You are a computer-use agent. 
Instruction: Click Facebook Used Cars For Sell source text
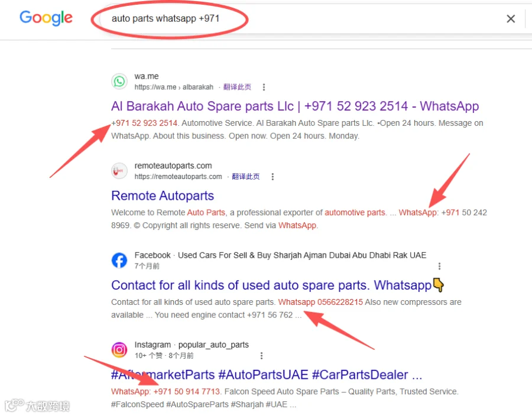tap(280, 255)
